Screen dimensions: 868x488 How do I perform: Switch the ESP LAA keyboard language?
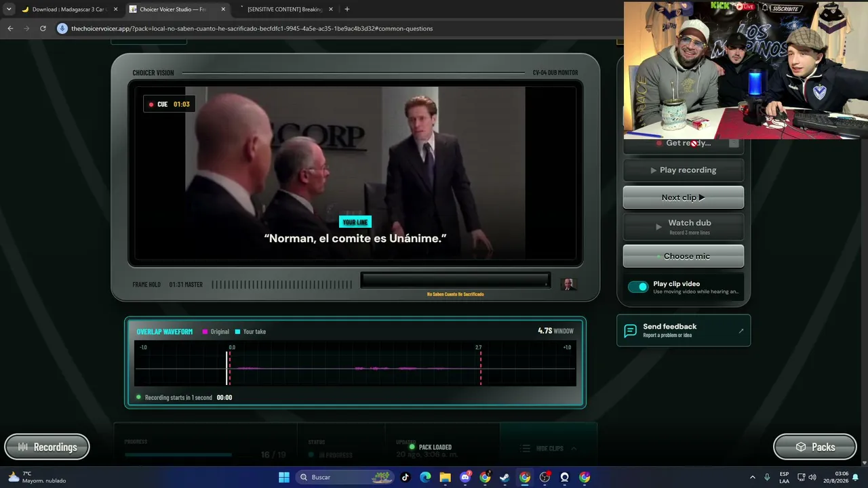pos(785,477)
